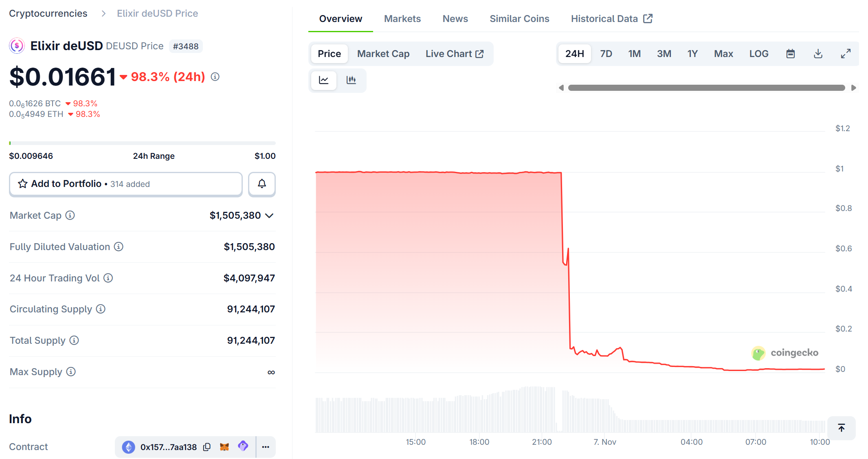Switch chart to Market Cap view
Image resolution: width=868 pixels, height=459 pixels.
[383, 53]
